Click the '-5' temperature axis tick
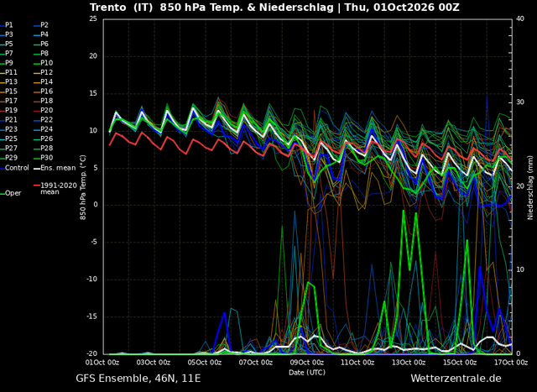The image size is (537, 392). point(93,243)
